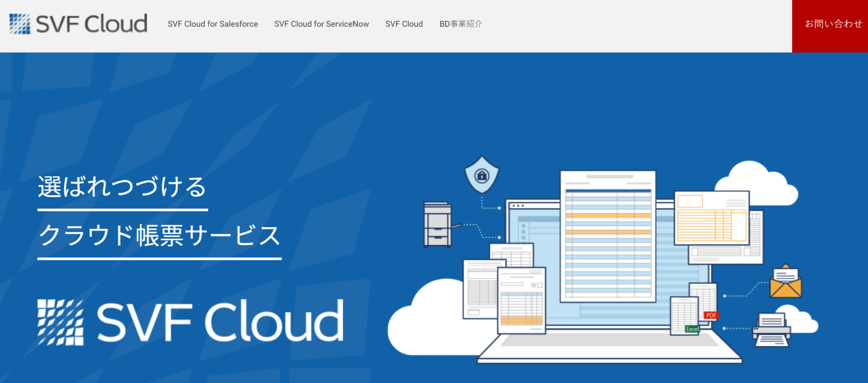Screen dimensions: 868x383
Task: Click the headline クラウド帳票サービス
Action: [x=159, y=236]
